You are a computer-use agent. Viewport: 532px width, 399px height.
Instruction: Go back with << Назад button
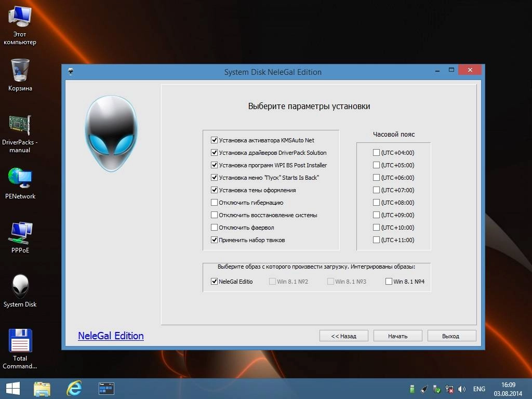click(x=344, y=336)
